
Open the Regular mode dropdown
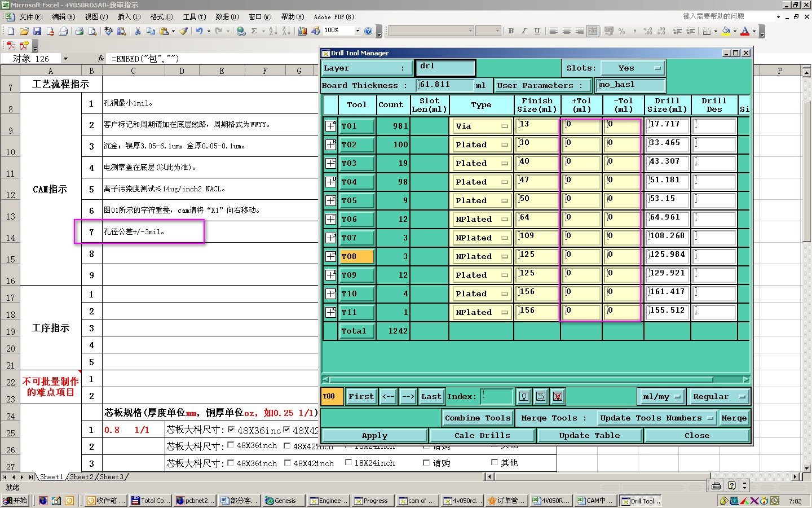(x=719, y=396)
